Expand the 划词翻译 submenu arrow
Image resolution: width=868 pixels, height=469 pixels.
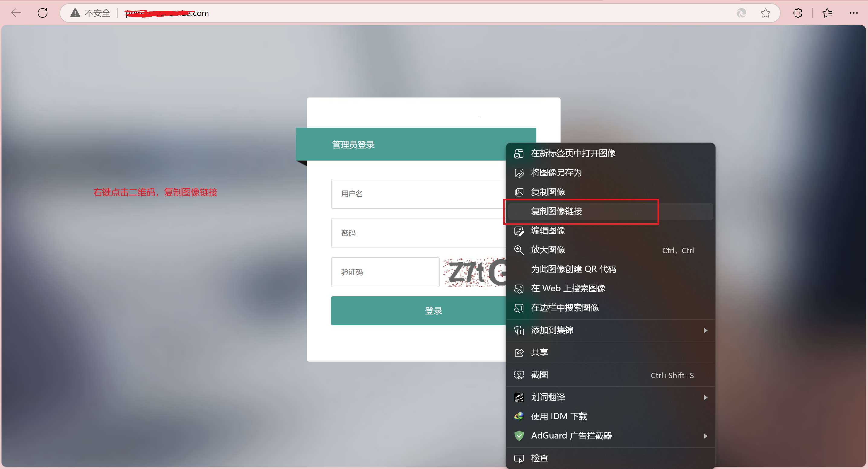click(705, 397)
